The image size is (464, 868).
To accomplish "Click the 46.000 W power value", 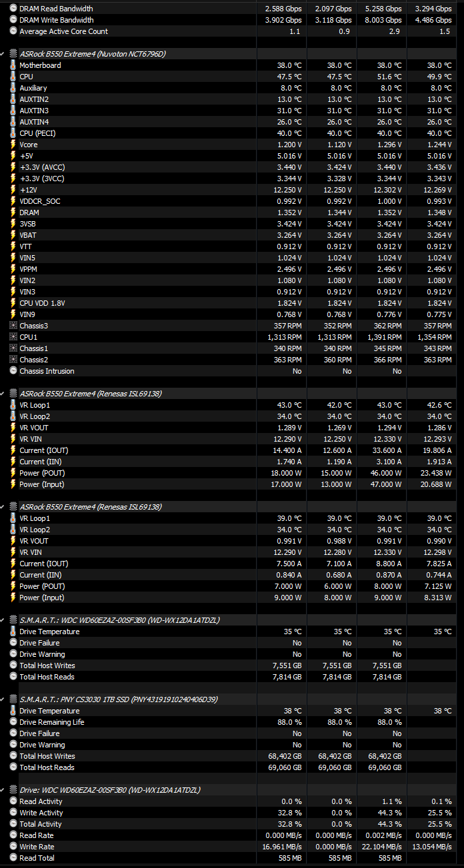I will [385, 473].
